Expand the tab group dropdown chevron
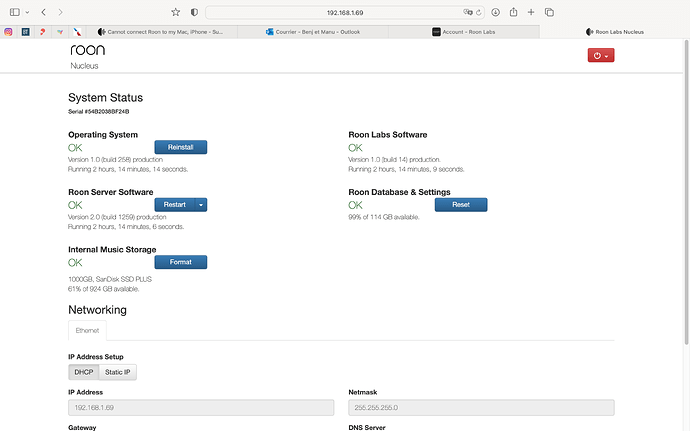 [27, 11]
